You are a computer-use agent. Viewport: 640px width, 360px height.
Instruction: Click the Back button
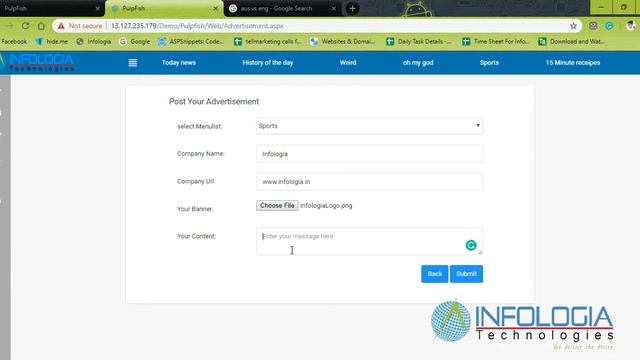point(435,274)
